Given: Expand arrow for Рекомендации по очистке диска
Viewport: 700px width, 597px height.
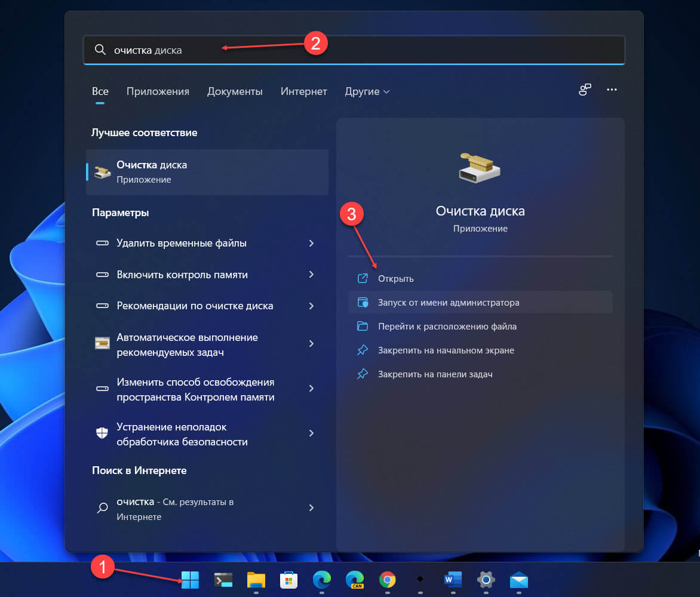Looking at the screenshot, I should (311, 306).
